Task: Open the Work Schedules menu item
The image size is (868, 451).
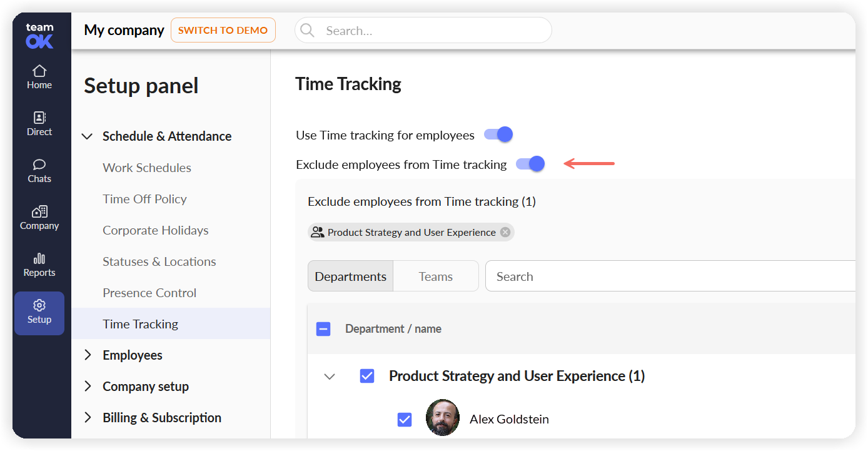Action: 147,168
